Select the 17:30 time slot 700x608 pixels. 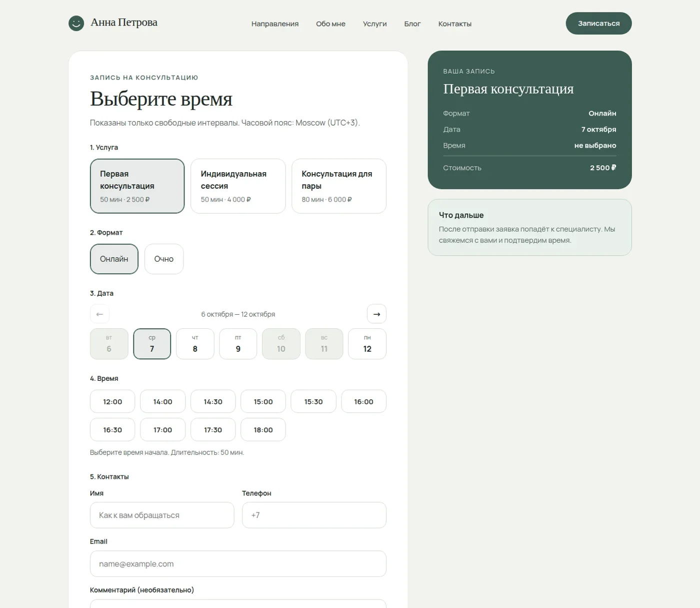click(x=213, y=429)
